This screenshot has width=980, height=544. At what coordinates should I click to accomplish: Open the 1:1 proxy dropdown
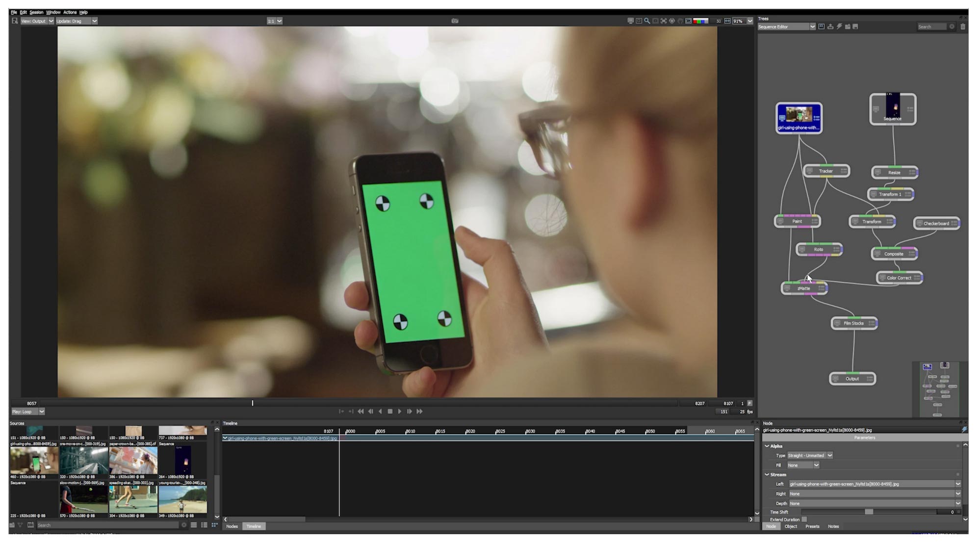[x=275, y=21]
